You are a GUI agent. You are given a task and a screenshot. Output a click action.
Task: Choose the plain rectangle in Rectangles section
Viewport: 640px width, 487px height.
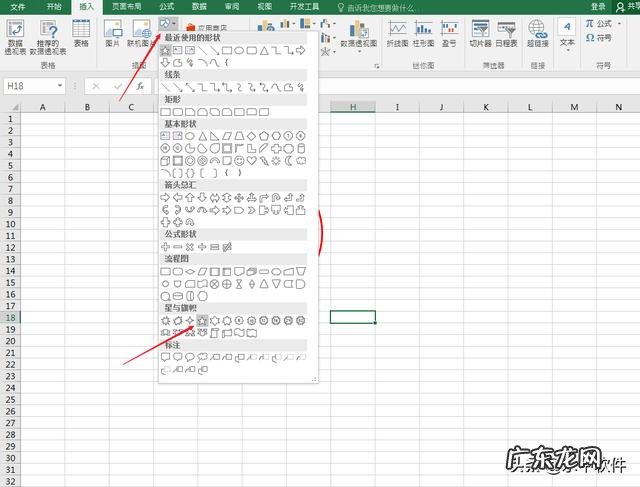click(x=165, y=112)
